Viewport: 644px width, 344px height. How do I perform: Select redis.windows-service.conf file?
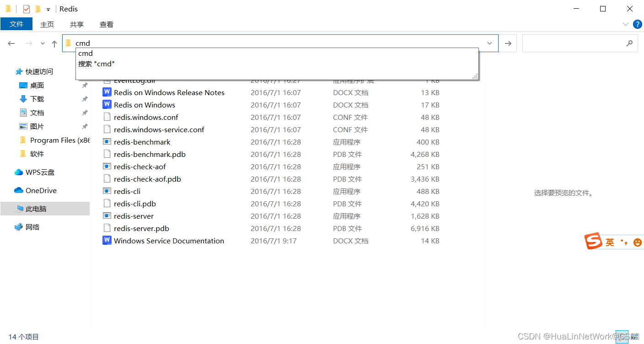click(x=159, y=129)
